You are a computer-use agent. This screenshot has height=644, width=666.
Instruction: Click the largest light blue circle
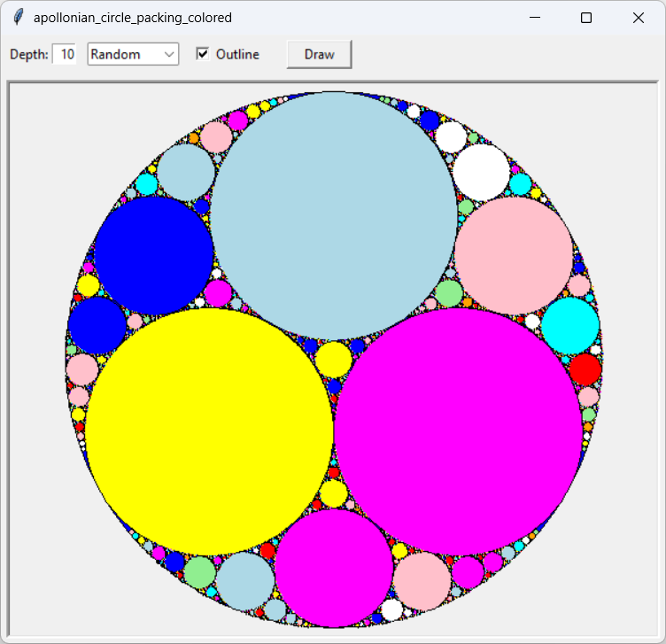[334, 216]
